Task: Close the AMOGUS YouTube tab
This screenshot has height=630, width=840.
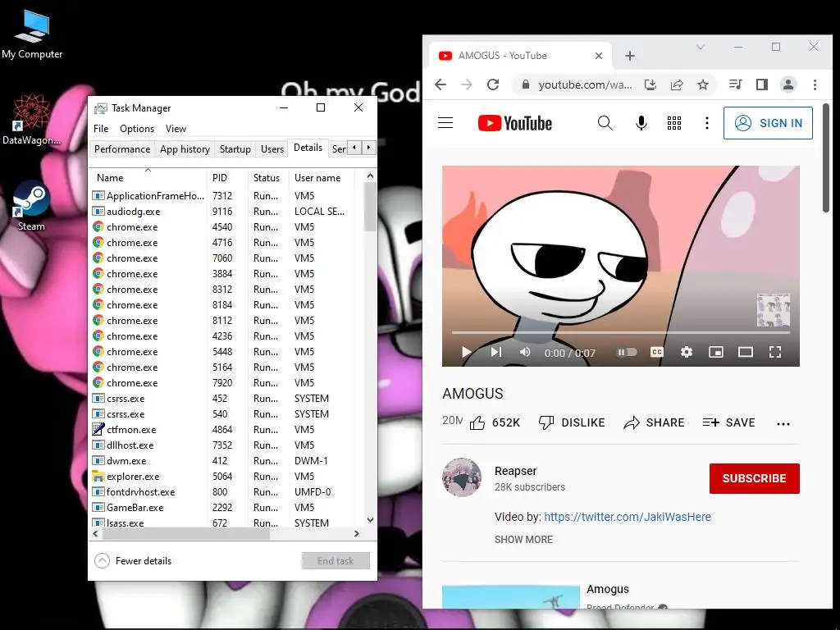Action: [599, 56]
